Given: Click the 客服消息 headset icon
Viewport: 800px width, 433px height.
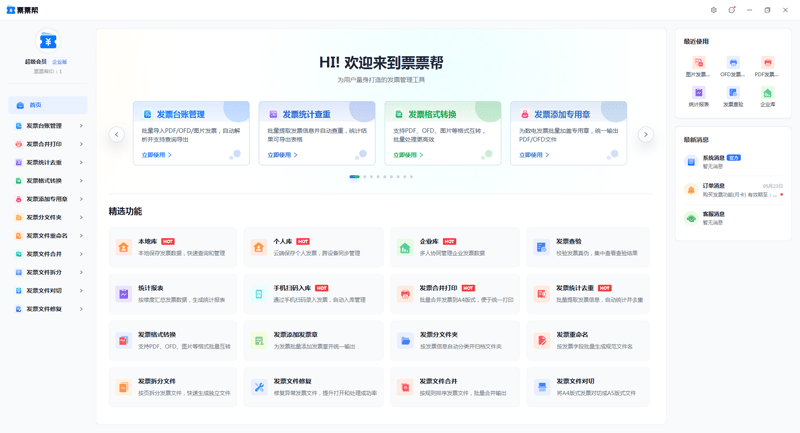Looking at the screenshot, I should pyautogui.click(x=691, y=218).
